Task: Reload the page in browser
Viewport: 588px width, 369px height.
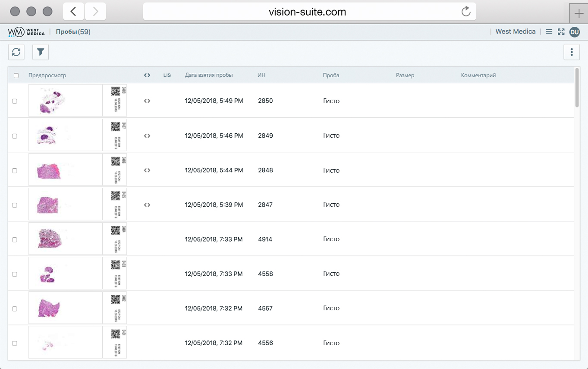Action: pyautogui.click(x=465, y=12)
